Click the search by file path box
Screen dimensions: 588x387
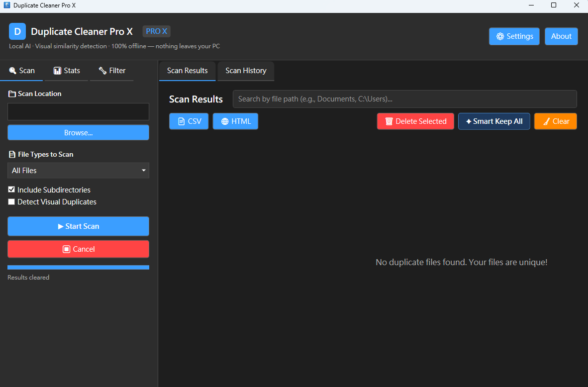point(404,99)
